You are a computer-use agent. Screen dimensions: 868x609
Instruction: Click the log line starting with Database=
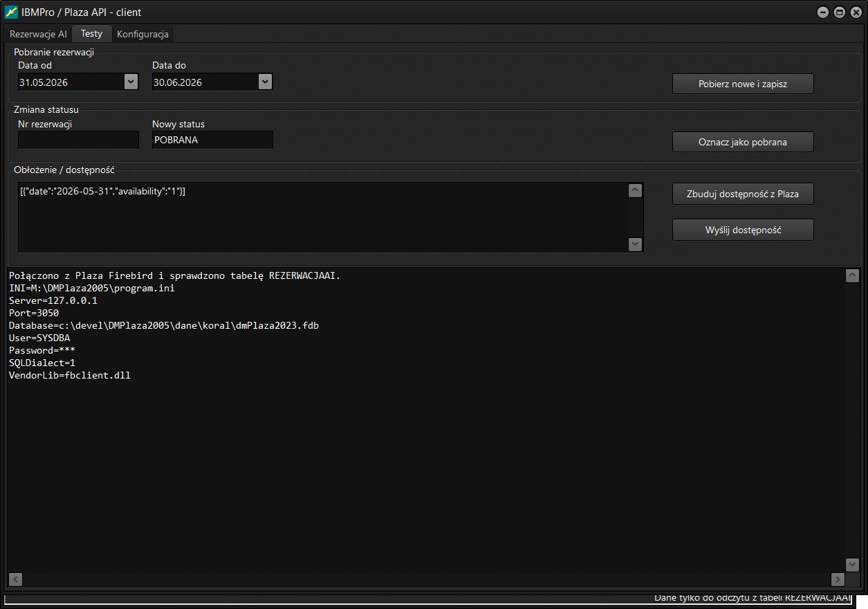coord(164,325)
